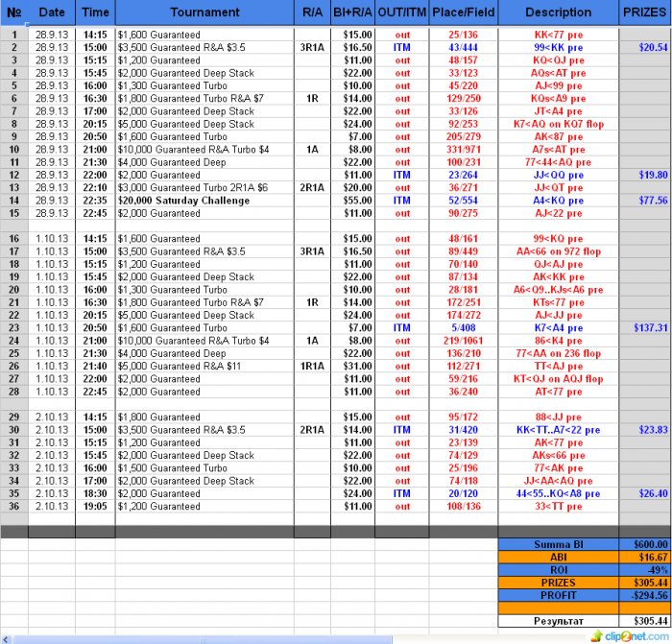672x644 pixels.
Task: Click the horizontal scrollbar thumb
Action: pos(203,640)
